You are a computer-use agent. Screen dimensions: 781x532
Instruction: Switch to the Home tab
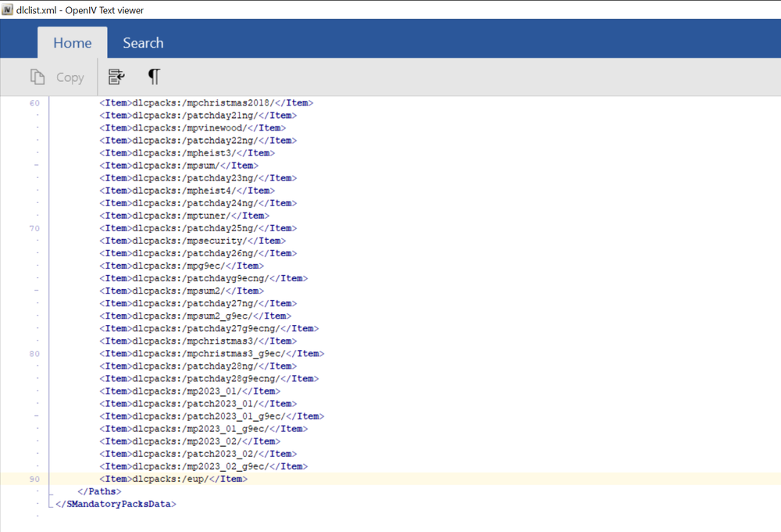tap(72, 42)
